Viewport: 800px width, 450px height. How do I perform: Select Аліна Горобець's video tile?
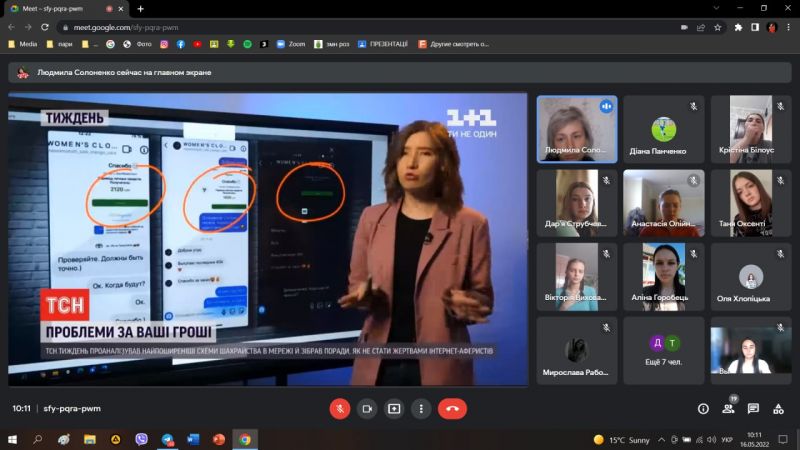(x=664, y=277)
